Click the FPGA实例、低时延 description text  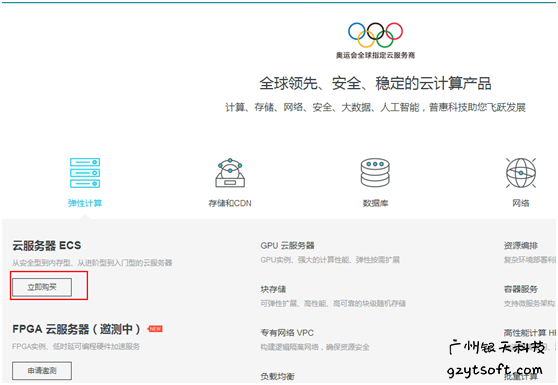76,347
